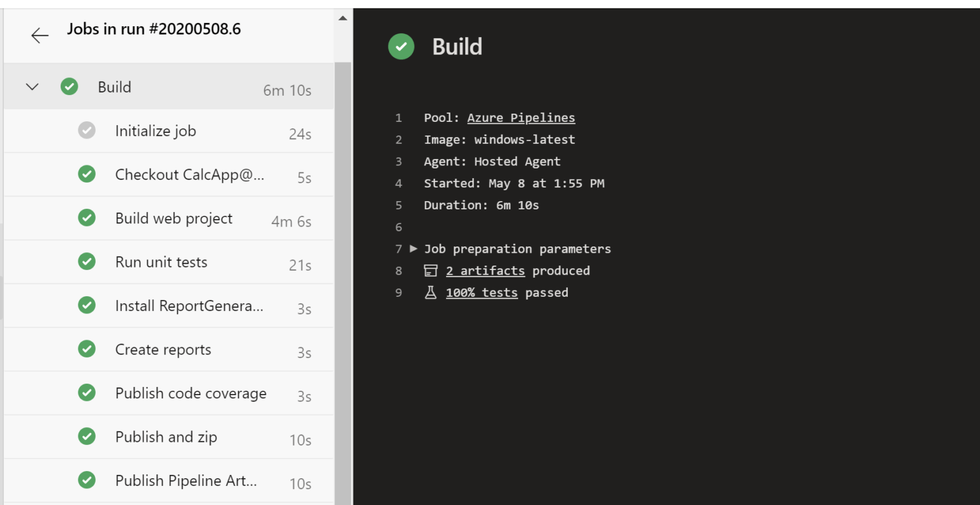The image size is (980, 505).
Task: Click the success icon next to Publish code coverage
Action: click(x=86, y=393)
